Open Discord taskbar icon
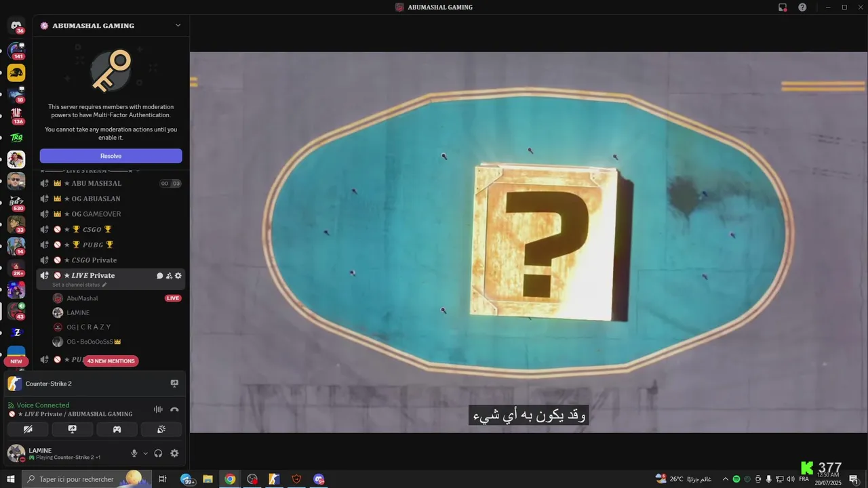Image resolution: width=868 pixels, height=488 pixels. pos(319,479)
